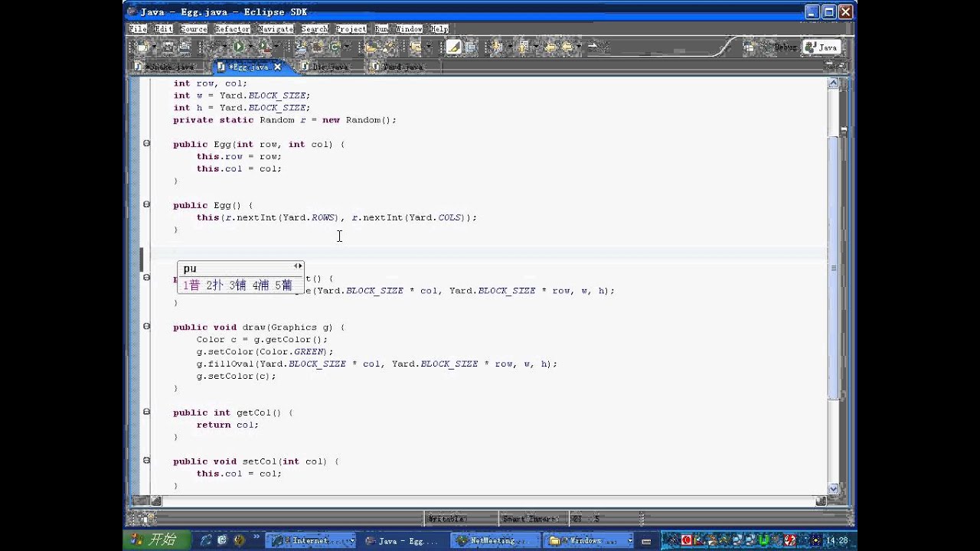Click the IME candidate page arrows
The height and width of the screenshot is (551, 980).
click(x=298, y=266)
